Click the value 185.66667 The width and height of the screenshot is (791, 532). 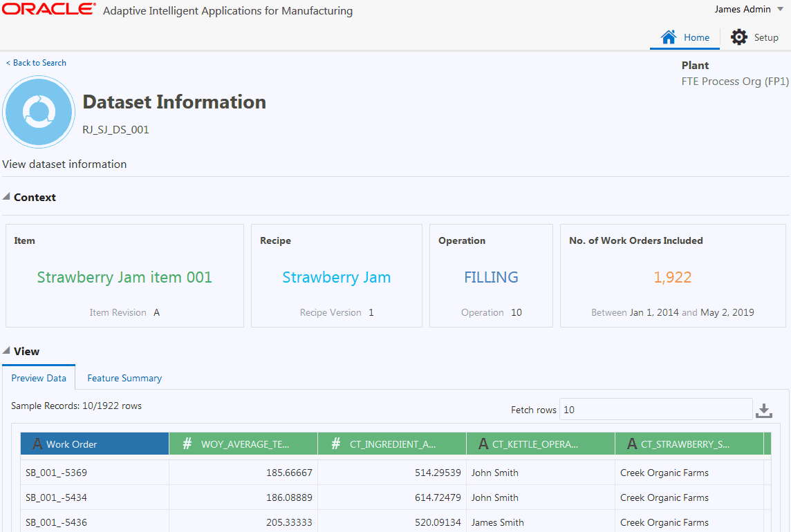click(289, 473)
